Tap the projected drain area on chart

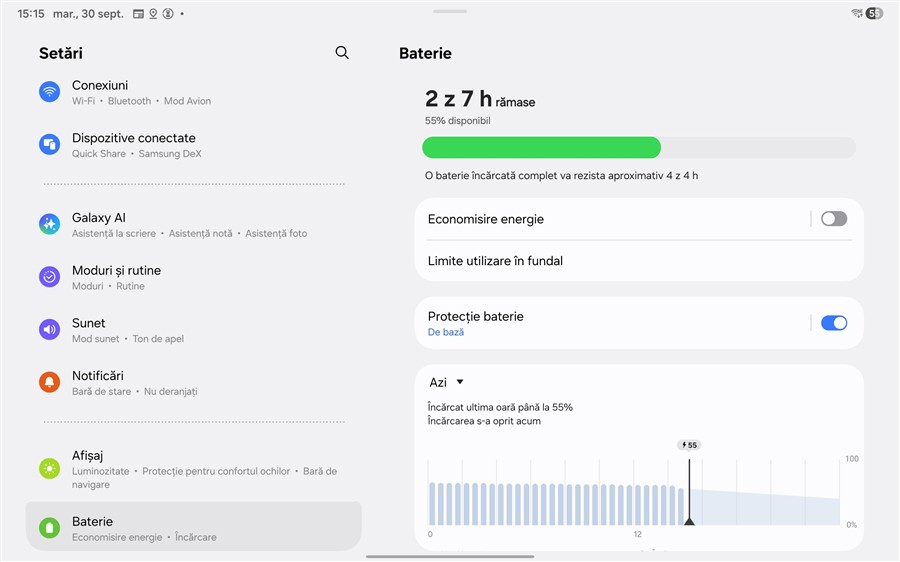coord(765,508)
